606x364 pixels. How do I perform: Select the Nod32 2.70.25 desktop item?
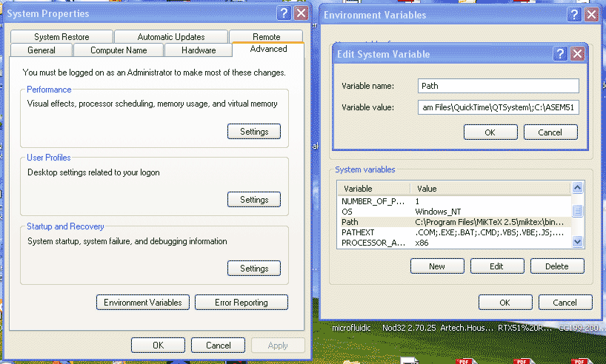409,328
